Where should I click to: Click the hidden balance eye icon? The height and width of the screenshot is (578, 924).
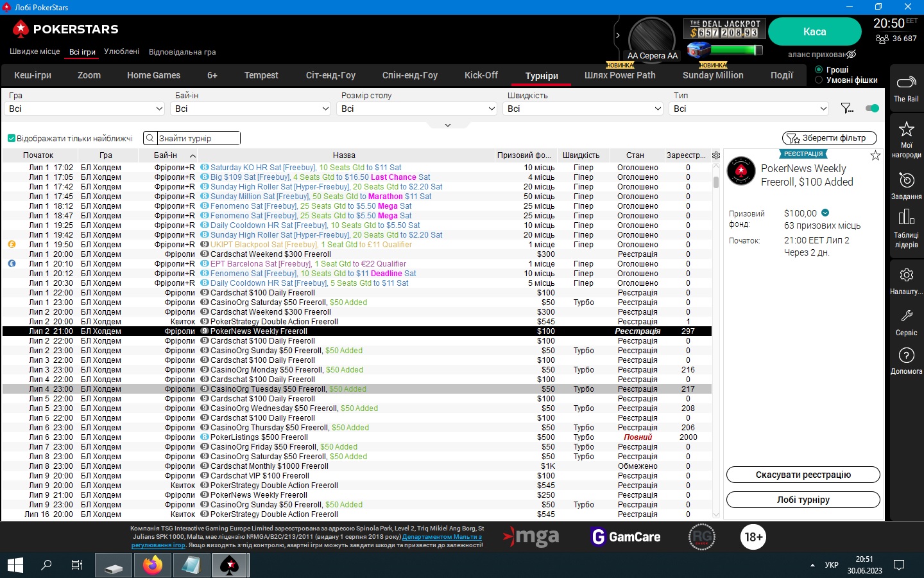pos(851,55)
